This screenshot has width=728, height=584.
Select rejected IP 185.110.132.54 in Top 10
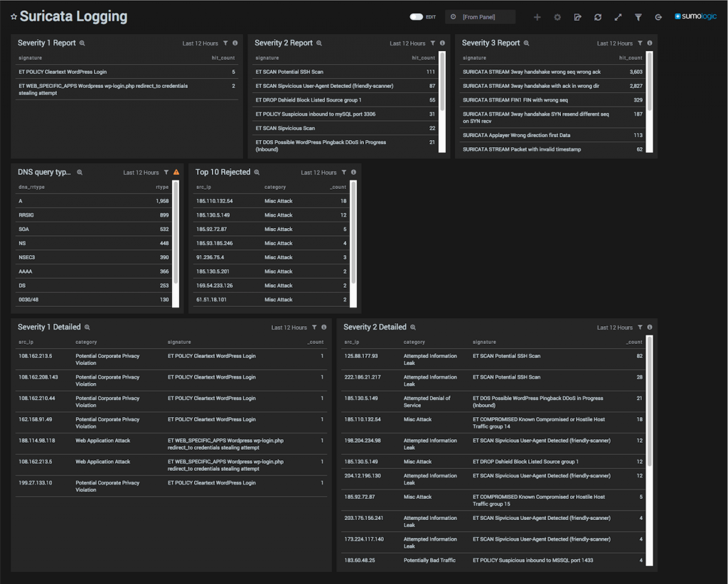click(271, 201)
